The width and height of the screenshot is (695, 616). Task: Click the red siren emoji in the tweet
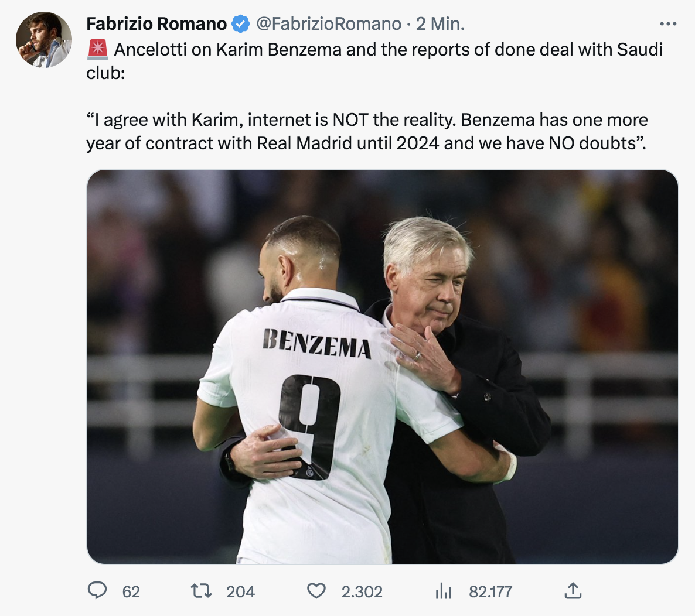pos(98,50)
